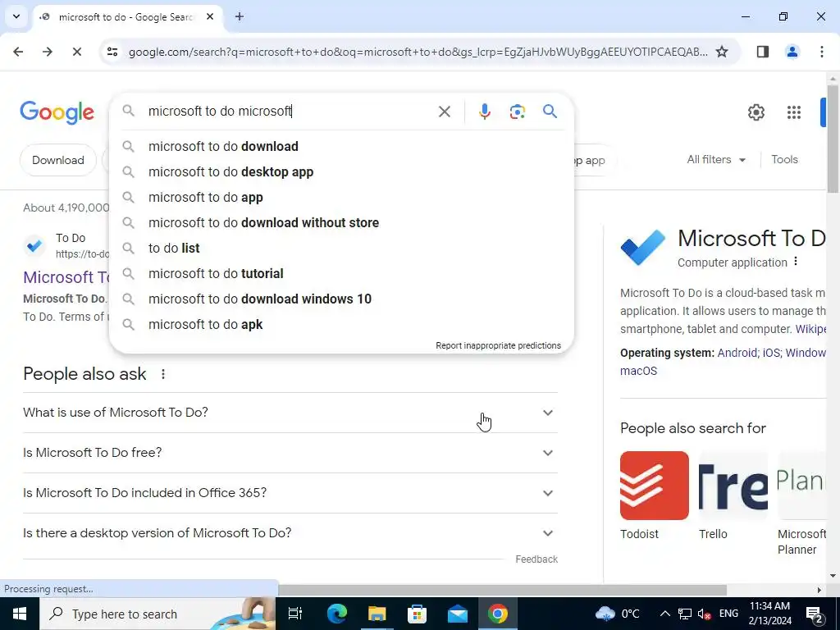The image size is (840, 630).
Task: Click the browser back arrow
Action: 18,52
